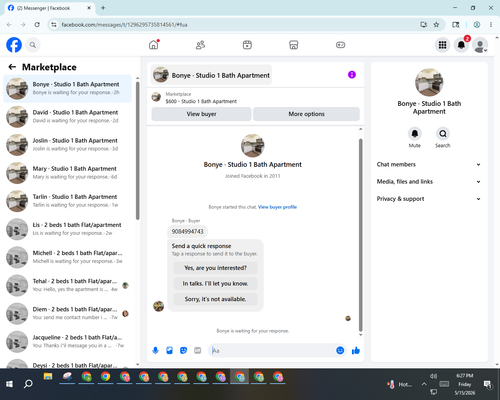Open the account profile avatar menu
This screenshot has width=500, height=400.
[480, 45]
